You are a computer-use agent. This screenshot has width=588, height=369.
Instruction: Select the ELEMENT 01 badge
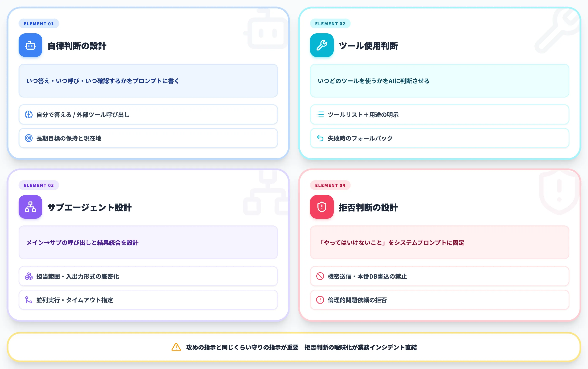pos(39,24)
